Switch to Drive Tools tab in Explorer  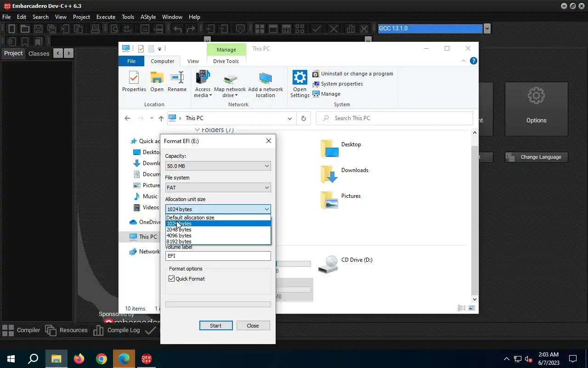coord(226,61)
